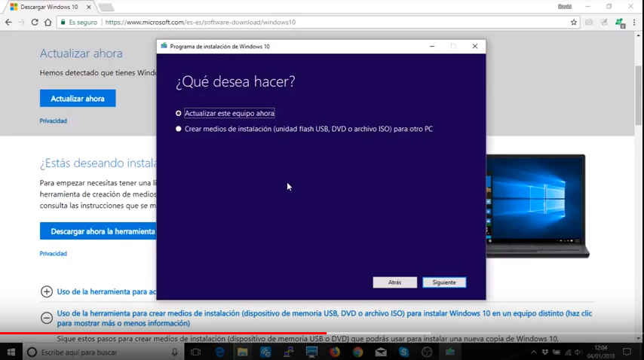
Task: Bookmark this page with star icon
Action: tap(574, 23)
